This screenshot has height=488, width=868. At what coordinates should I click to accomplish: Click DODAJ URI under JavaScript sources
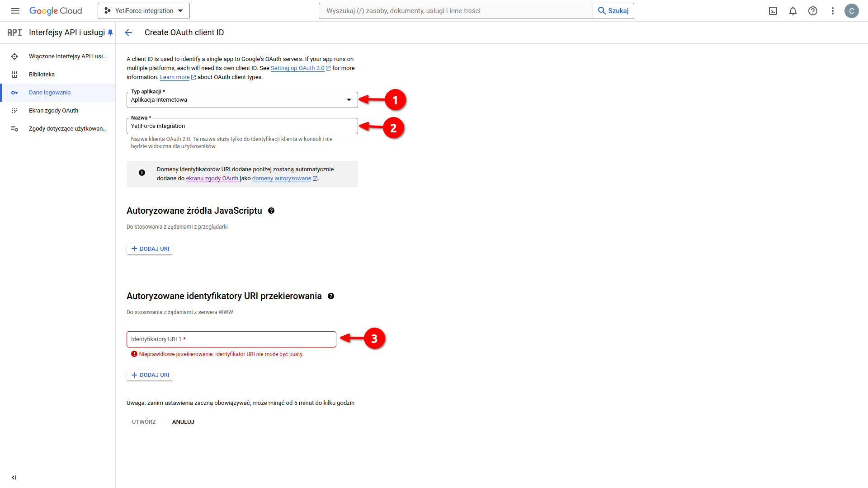pyautogui.click(x=150, y=249)
